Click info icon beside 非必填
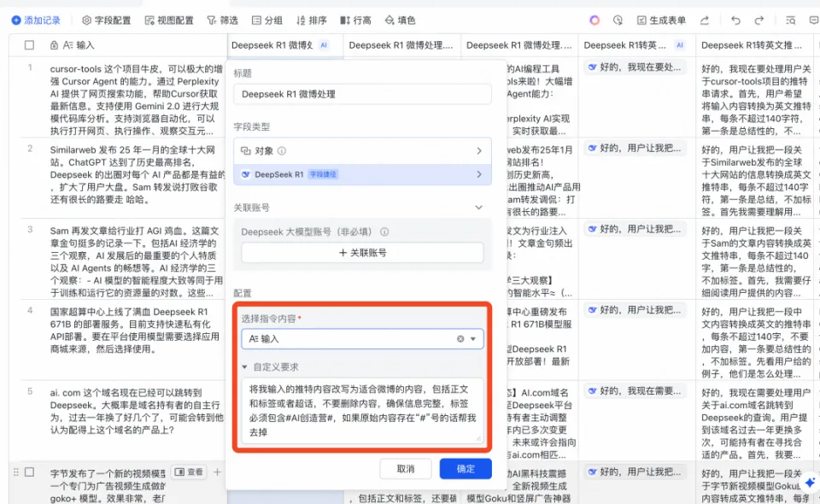Image resolution: width=820 pixels, height=504 pixels. [384, 231]
